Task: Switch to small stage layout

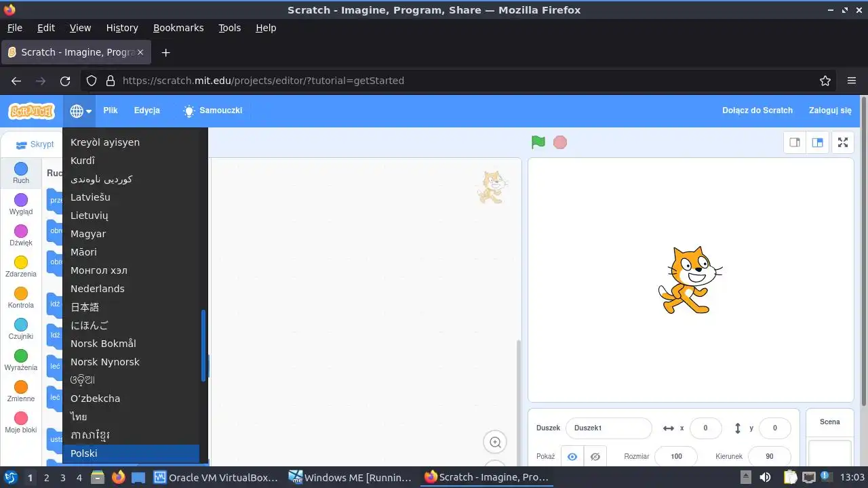Action: click(795, 142)
